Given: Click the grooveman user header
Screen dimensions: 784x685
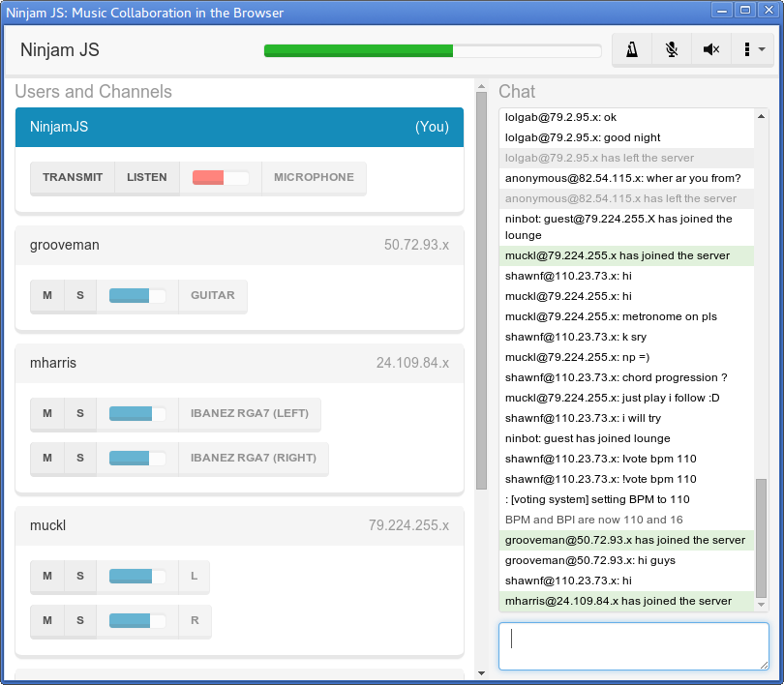Looking at the screenshot, I should (239, 246).
